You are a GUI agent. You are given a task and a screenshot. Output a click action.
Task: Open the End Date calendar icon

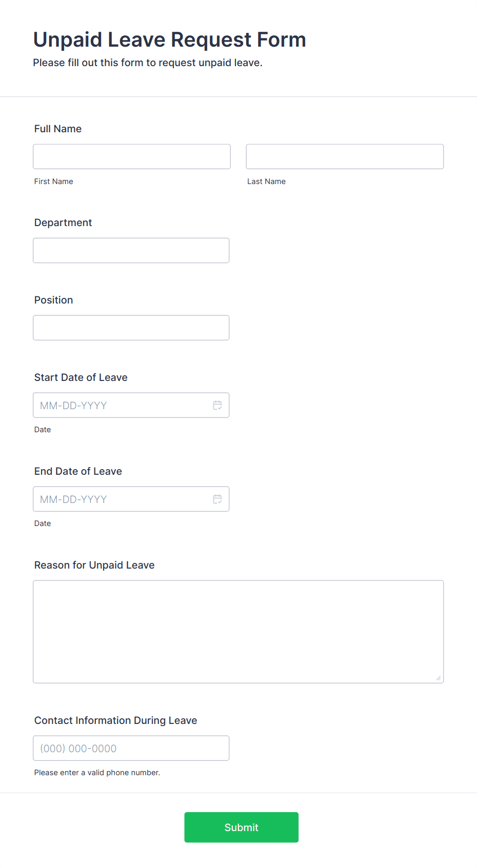click(x=217, y=499)
